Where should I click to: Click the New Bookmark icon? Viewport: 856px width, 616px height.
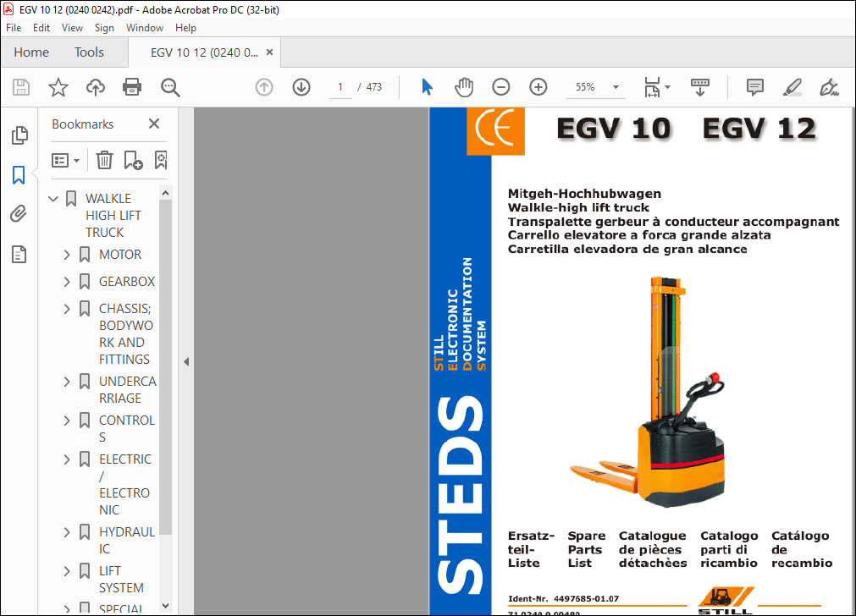(x=131, y=159)
